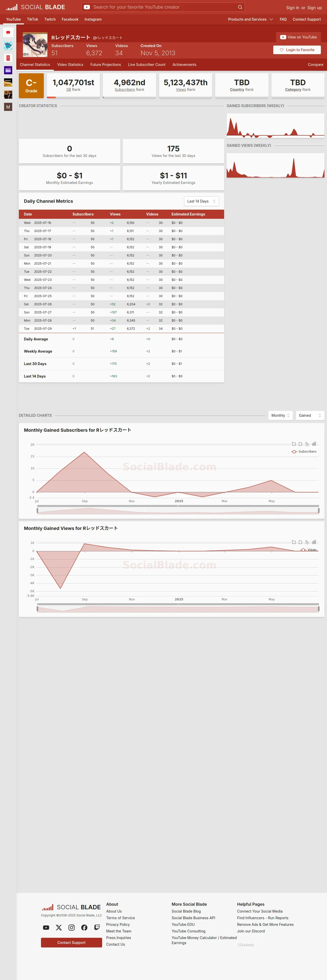Open the footer YouTube icon
The width and height of the screenshot is (327, 980).
point(46,928)
